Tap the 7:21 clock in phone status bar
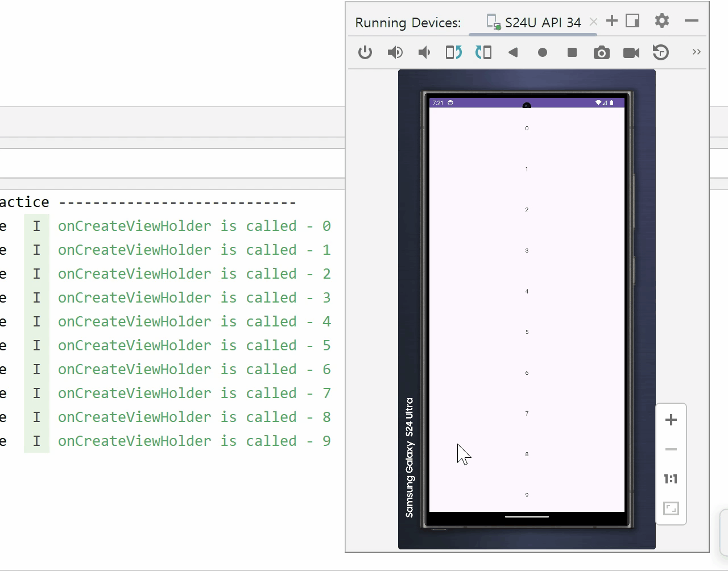Screen dimensions: 728x571 tap(438, 103)
